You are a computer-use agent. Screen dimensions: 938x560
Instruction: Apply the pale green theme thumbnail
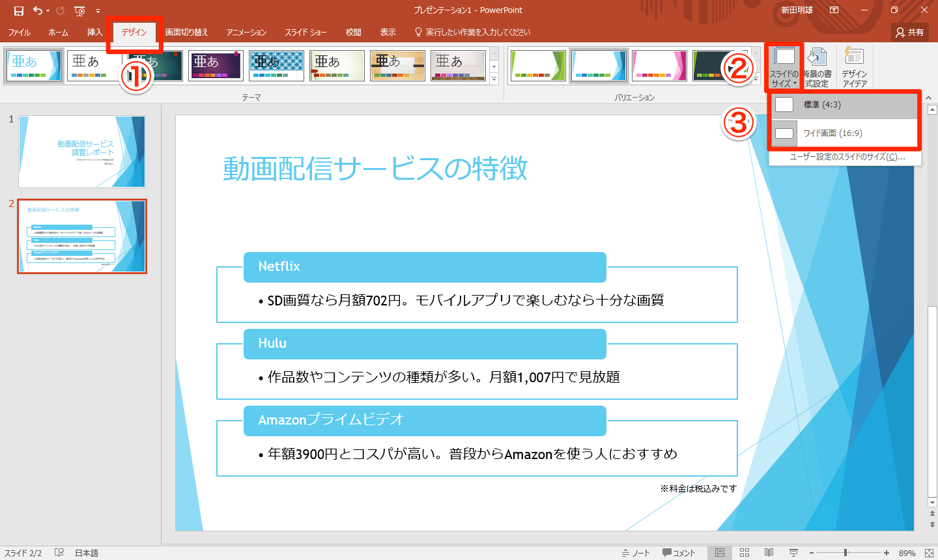tap(337, 66)
